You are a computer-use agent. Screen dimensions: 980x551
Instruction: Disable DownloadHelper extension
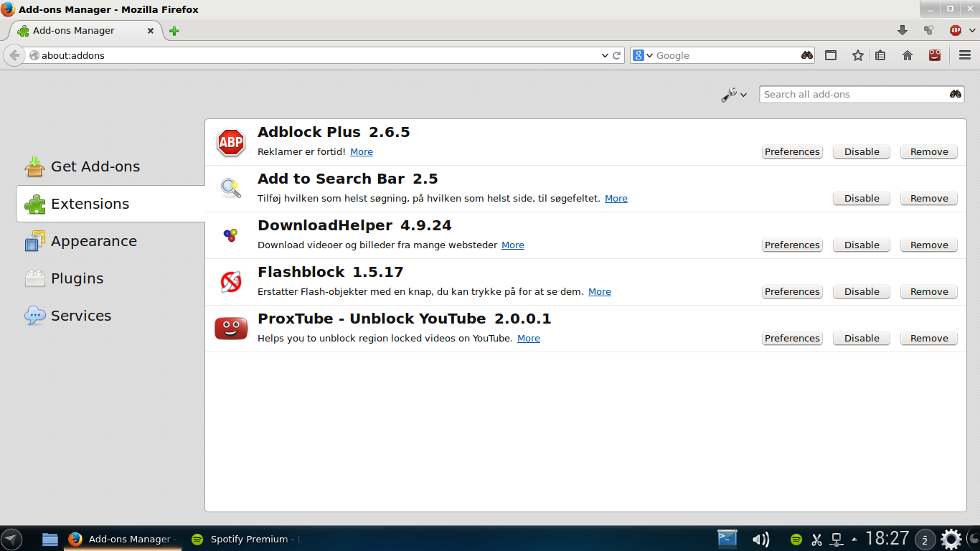[862, 245]
